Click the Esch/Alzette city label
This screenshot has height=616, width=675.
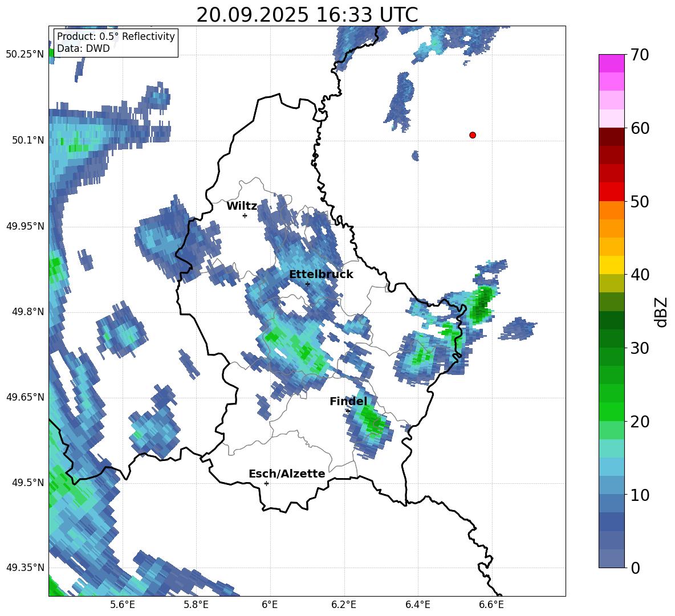pyautogui.click(x=287, y=474)
